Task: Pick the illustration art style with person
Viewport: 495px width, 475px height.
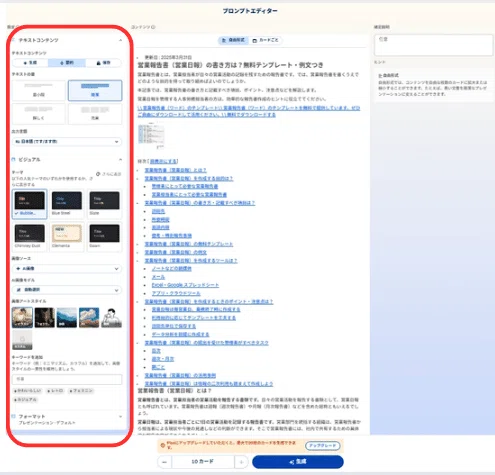Action: 22,317
